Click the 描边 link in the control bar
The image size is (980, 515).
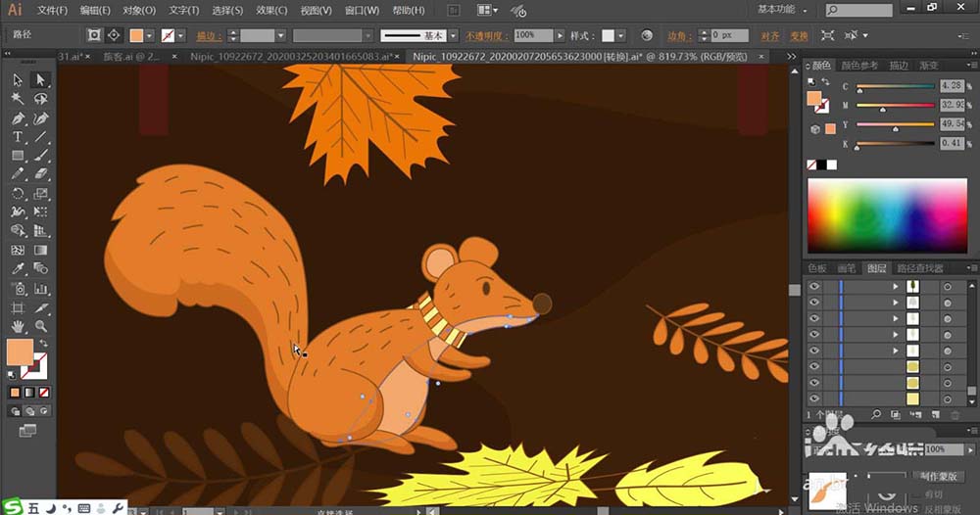click(x=209, y=36)
